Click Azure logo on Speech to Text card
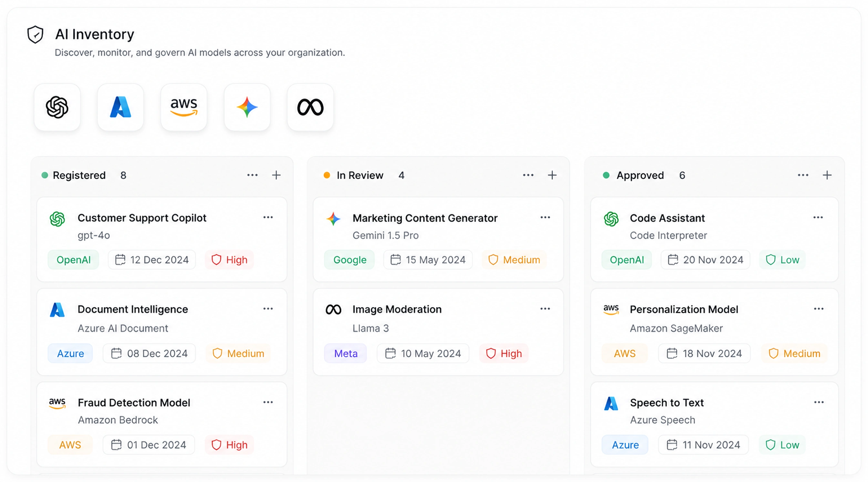 point(611,403)
